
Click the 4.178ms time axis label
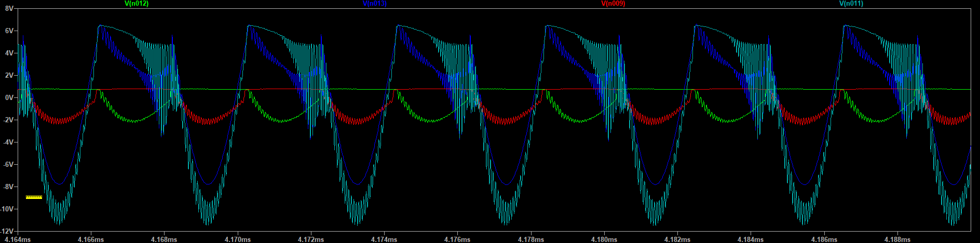tap(530, 239)
